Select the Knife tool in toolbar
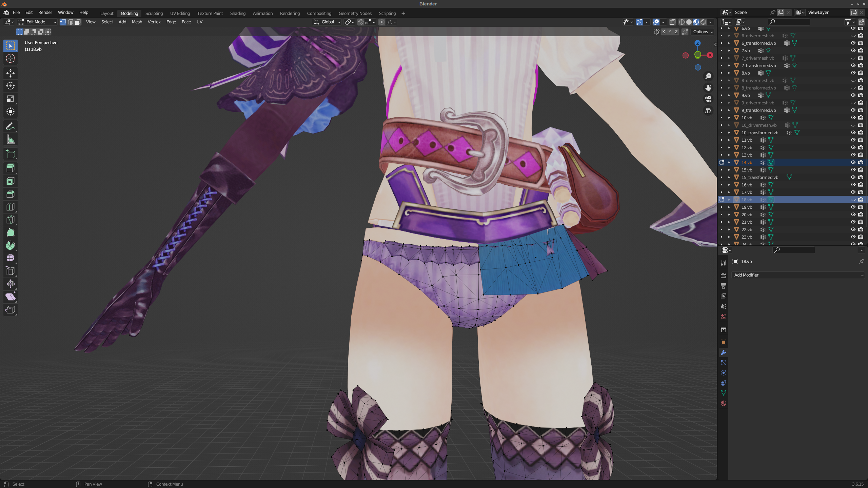 (x=11, y=220)
